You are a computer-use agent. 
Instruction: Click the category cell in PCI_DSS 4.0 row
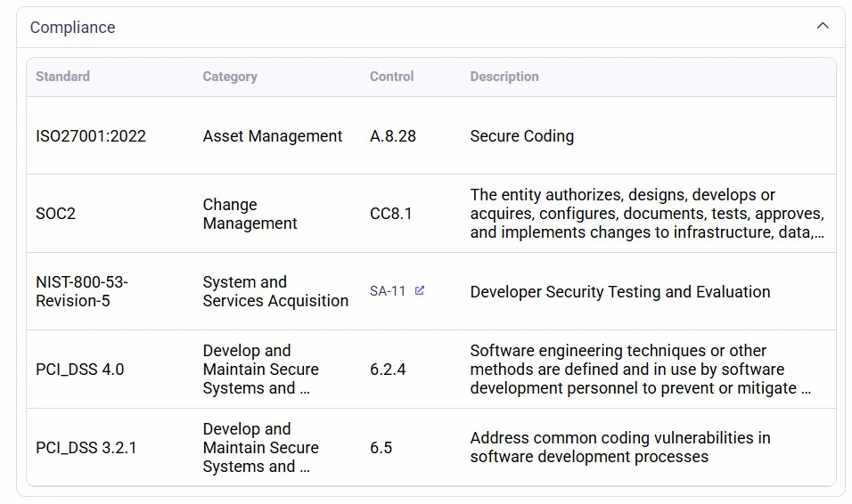coord(261,370)
